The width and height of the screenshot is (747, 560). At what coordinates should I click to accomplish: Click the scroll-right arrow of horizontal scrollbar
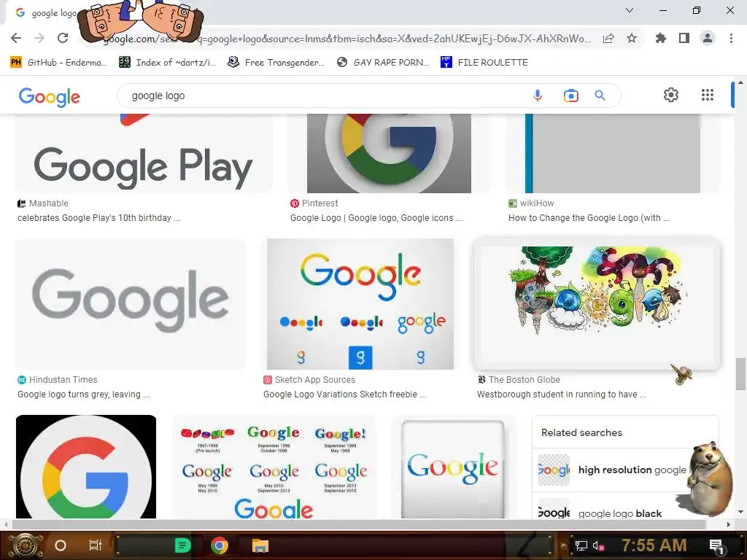[728, 524]
